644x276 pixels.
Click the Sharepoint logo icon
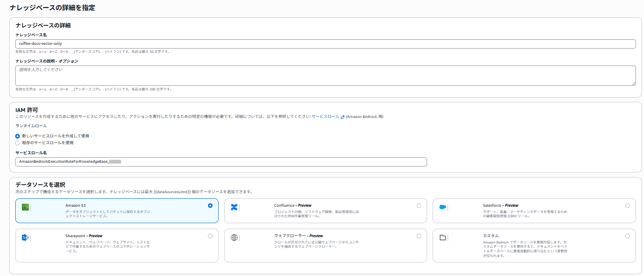(25, 238)
